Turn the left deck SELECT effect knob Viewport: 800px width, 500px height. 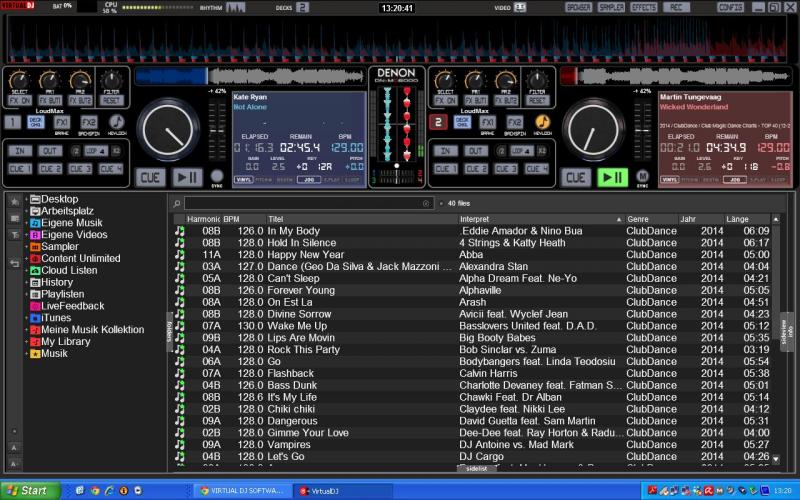(x=19, y=80)
